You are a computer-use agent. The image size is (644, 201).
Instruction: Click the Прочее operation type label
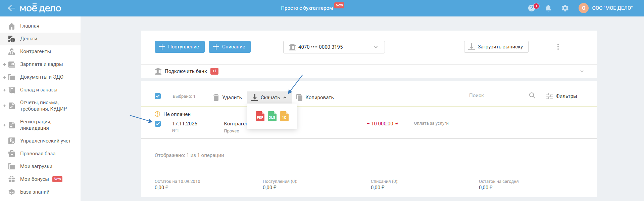(x=232, y=131)
